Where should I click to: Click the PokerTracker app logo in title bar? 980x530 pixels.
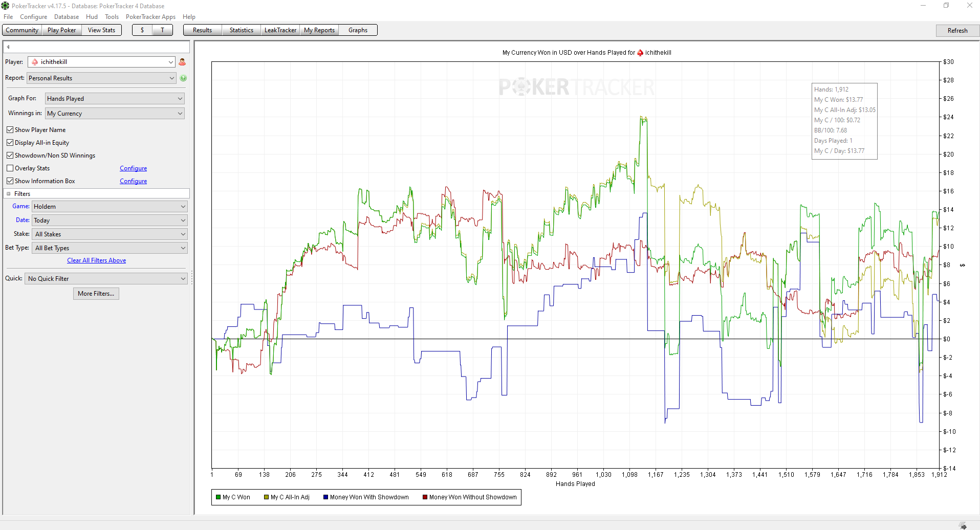[x=6, y=6]
